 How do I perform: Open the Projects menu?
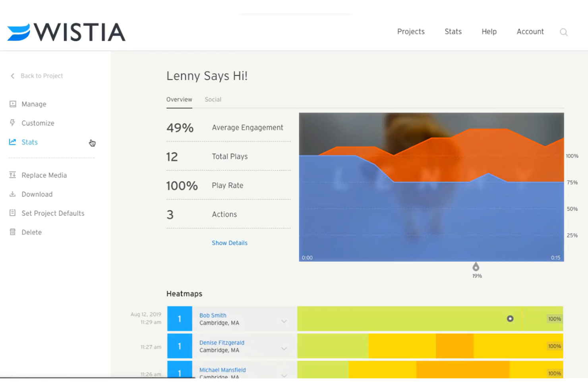click(411, 31)
